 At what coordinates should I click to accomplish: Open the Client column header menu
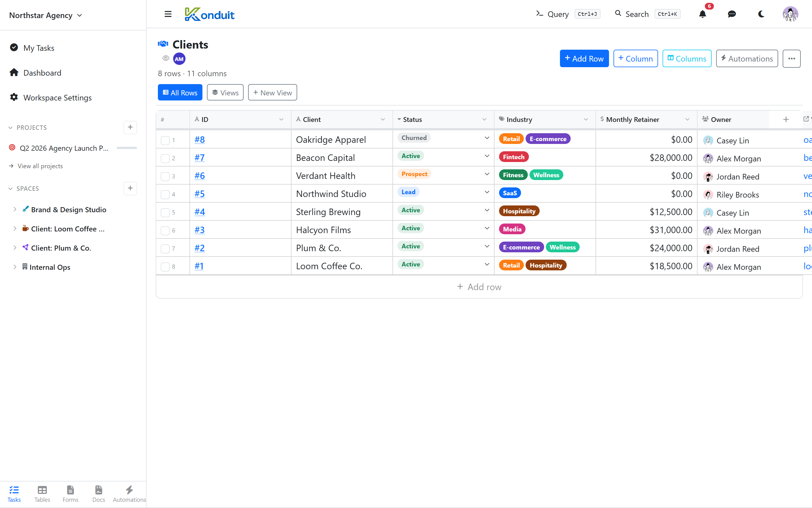tap(383, 119)
